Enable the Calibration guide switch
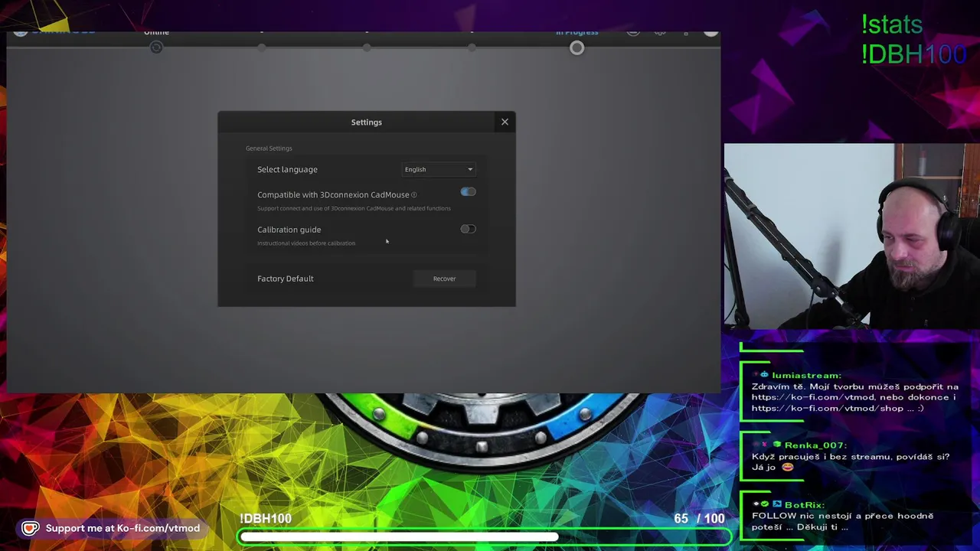This screenshot has height=551, width=980. [x=468, y=229]
